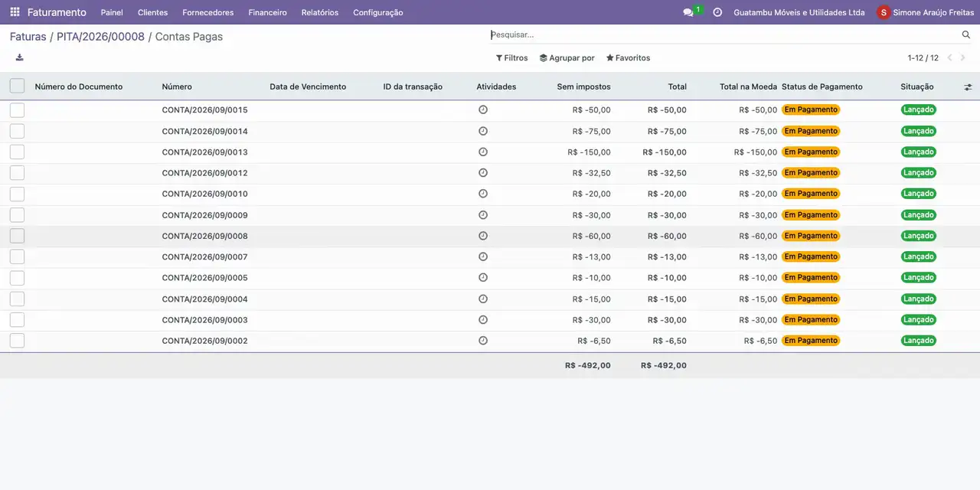The width and height of the screenshot is (980, 490).
Task: Click activity clock for CONTA/2026/09/0009
Action: 483,214
